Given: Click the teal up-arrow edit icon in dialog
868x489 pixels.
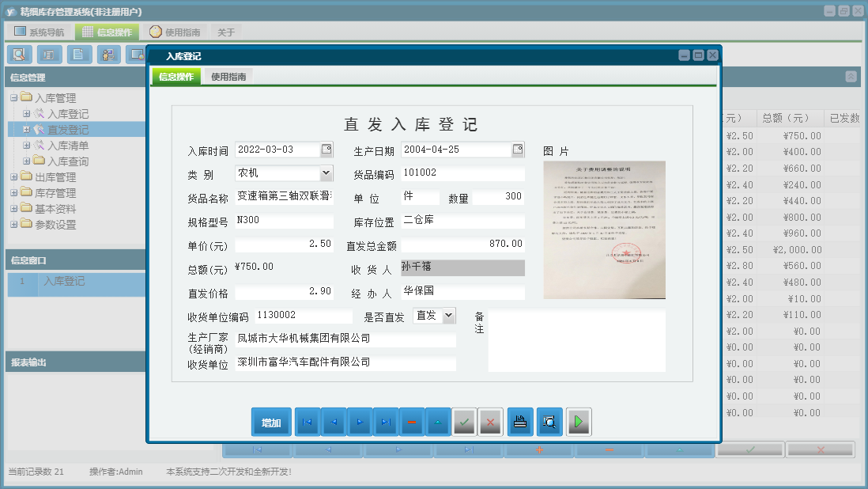Looking at the screenshot, I should pos(438,422).
